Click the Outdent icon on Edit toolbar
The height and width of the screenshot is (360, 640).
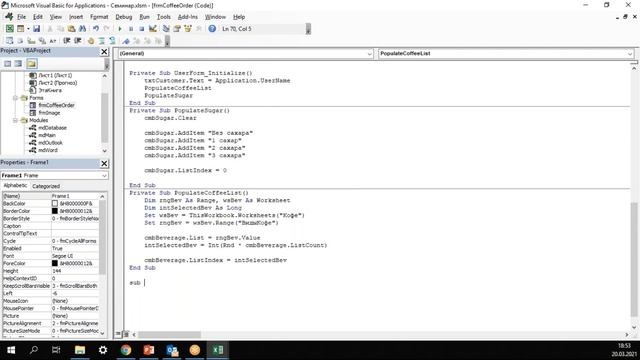(78, 40)
